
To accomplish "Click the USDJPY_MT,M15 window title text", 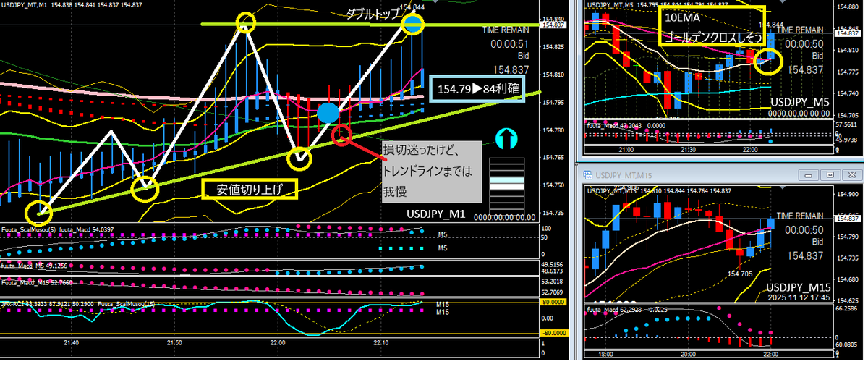I will click(x=622, y=176).
